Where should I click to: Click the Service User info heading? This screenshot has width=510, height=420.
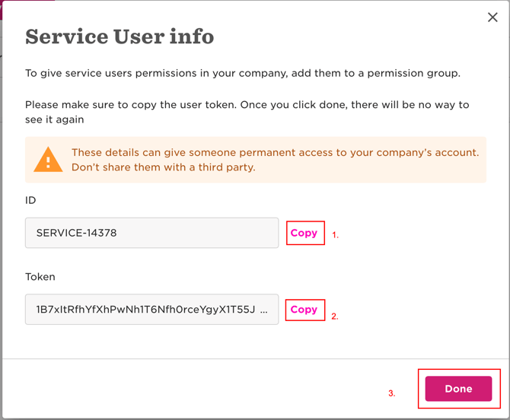coord(120,36)
